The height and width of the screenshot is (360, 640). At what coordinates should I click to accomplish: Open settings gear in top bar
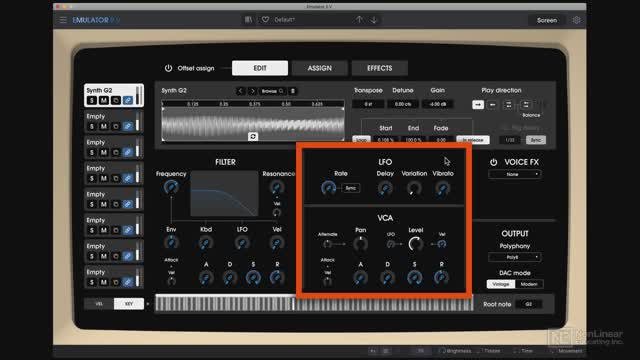coord(576,20)
